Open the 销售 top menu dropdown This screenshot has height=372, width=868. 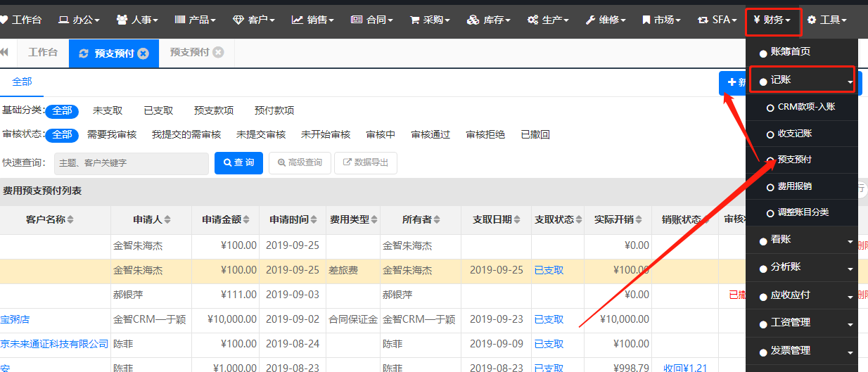tap(314, 20)
